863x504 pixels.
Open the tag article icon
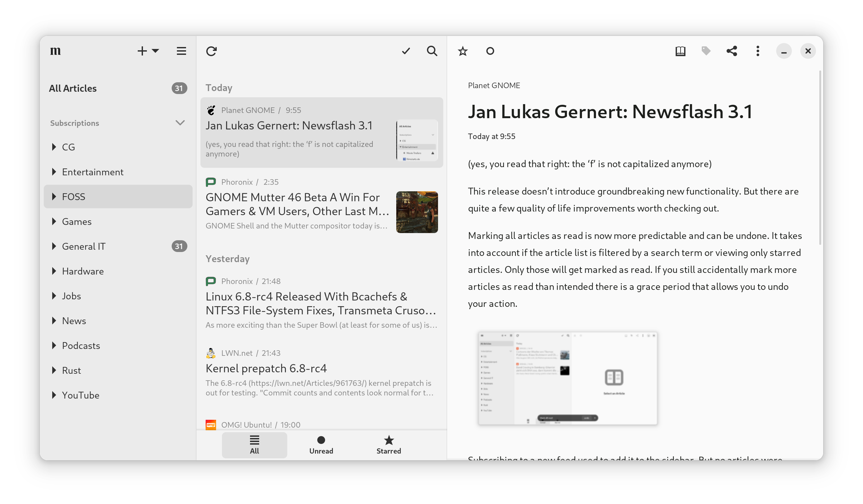tap(706, 51)
